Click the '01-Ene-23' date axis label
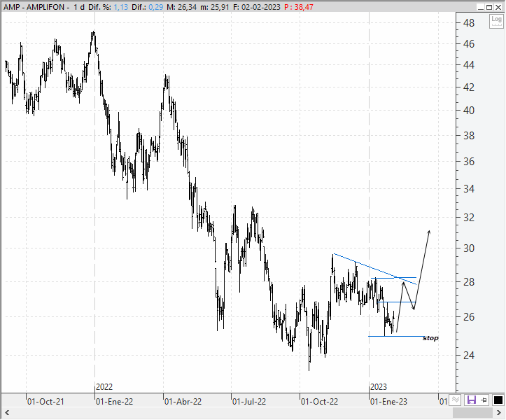506x420 pixels. pos(388,402)
